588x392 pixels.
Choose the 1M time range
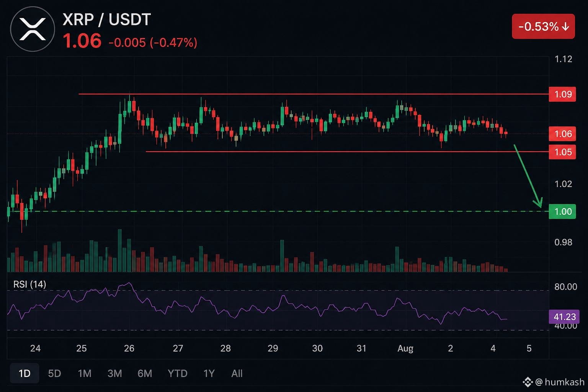pyautogui.click(x=84, y=373)
